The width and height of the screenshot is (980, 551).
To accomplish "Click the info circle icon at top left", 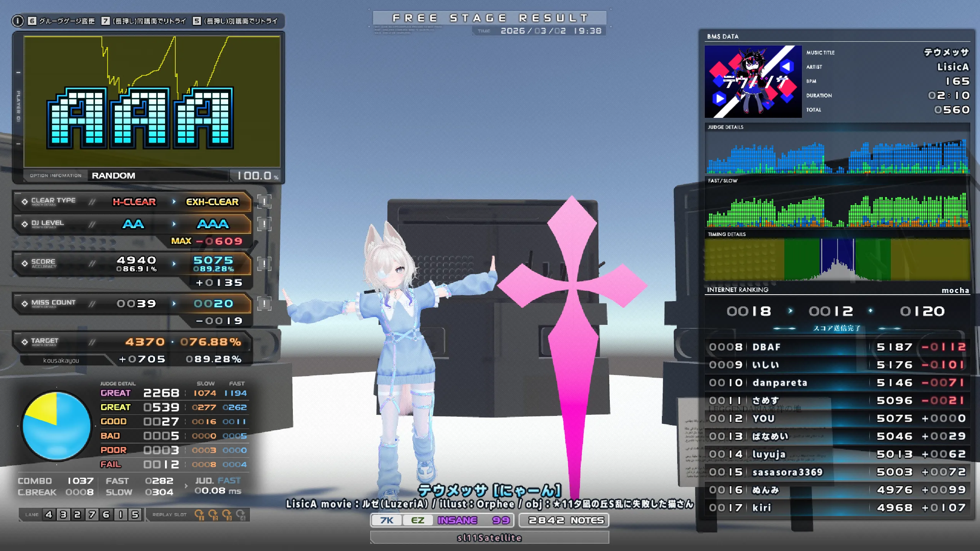I will [x=18, y=21].
